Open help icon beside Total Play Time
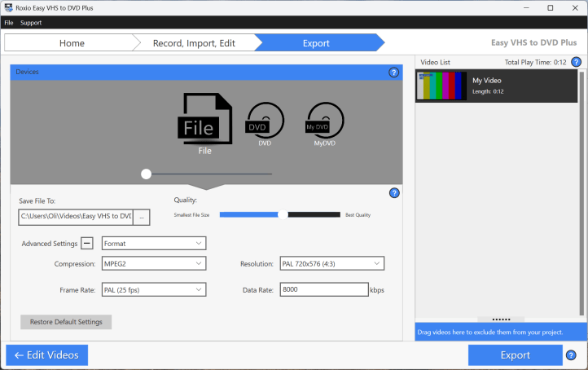This screenshot has width=588, height=370. pos(576,62)
